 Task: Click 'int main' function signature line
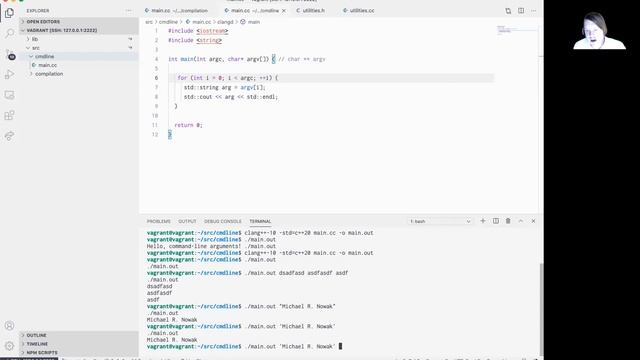[247, 59]
